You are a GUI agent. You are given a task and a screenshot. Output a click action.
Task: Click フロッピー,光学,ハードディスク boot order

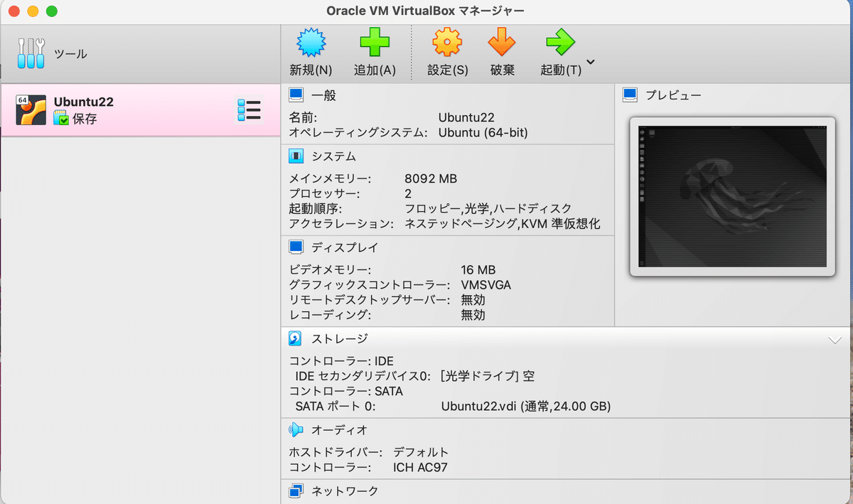click(x=488, y=208)
